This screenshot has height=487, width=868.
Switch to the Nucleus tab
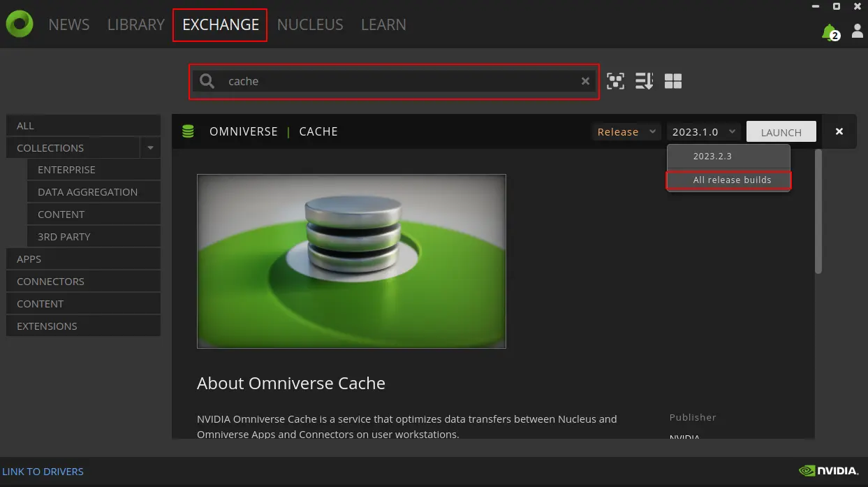point(310,24)
